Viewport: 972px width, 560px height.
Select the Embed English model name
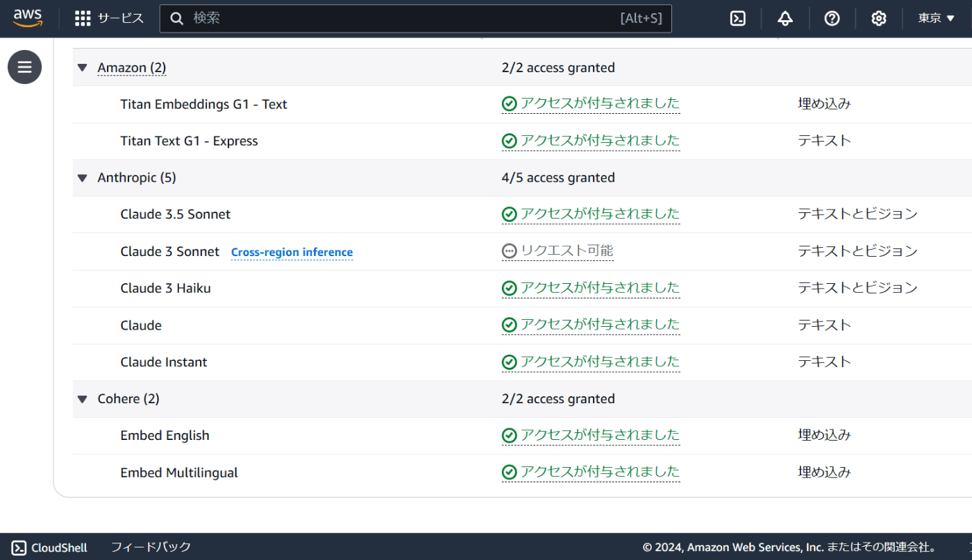pyautogui.click(x=165, y=436)
